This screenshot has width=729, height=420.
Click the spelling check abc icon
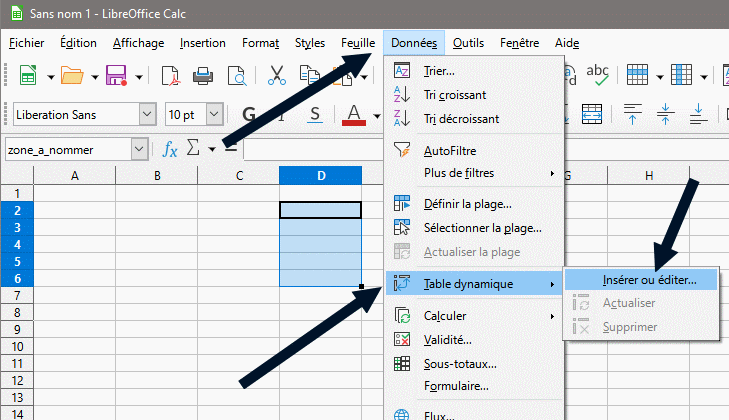pyautogui.click(x=599, y=76)
